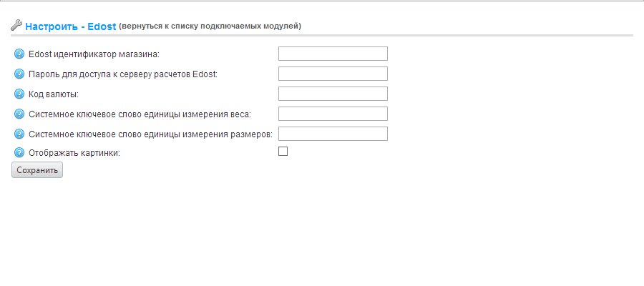The image size is (644, 286).
Task: Open help icon for Пароль для доступа
Action: [x=19, y=74]
